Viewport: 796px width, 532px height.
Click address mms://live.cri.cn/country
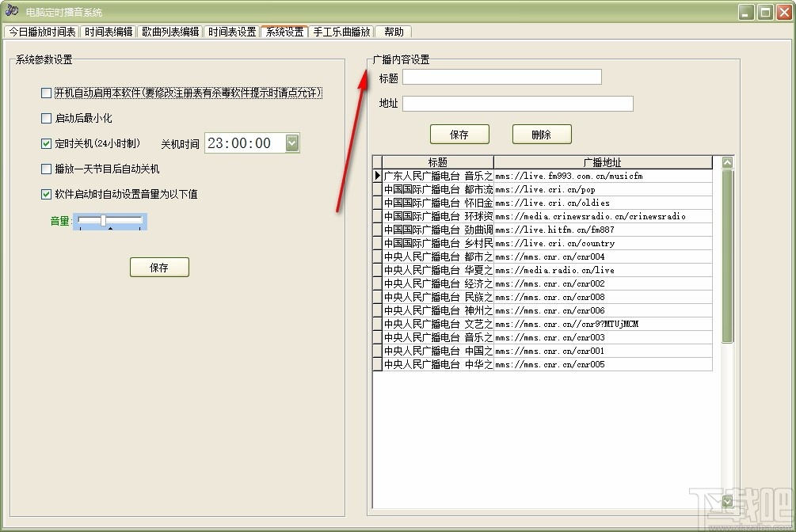click(x=555, y=243)
